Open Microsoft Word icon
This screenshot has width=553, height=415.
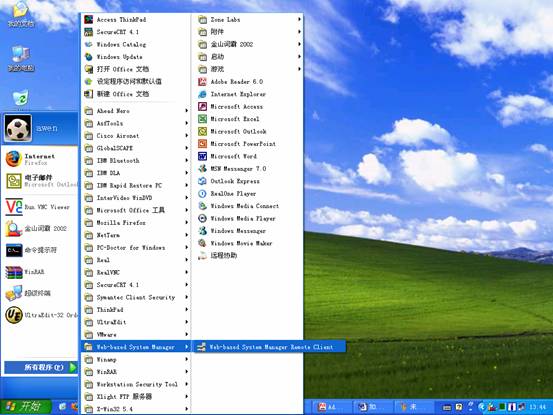pos(202,156)
